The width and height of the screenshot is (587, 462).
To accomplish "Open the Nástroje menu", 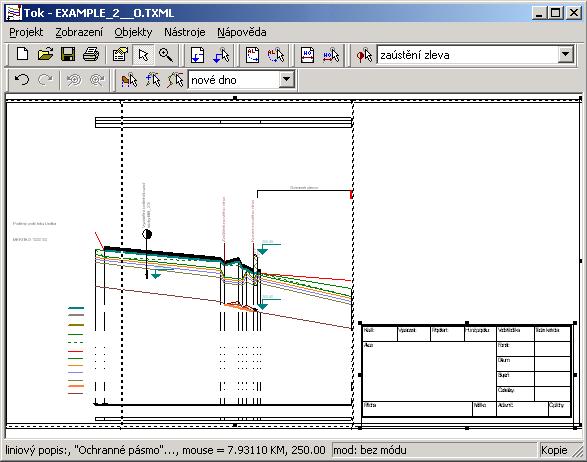I will (185, 32).
